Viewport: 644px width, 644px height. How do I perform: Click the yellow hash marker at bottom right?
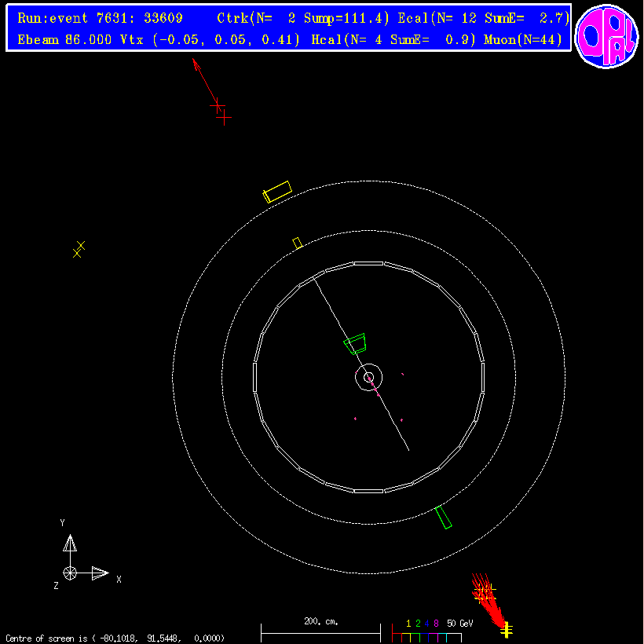click(507, 629)
